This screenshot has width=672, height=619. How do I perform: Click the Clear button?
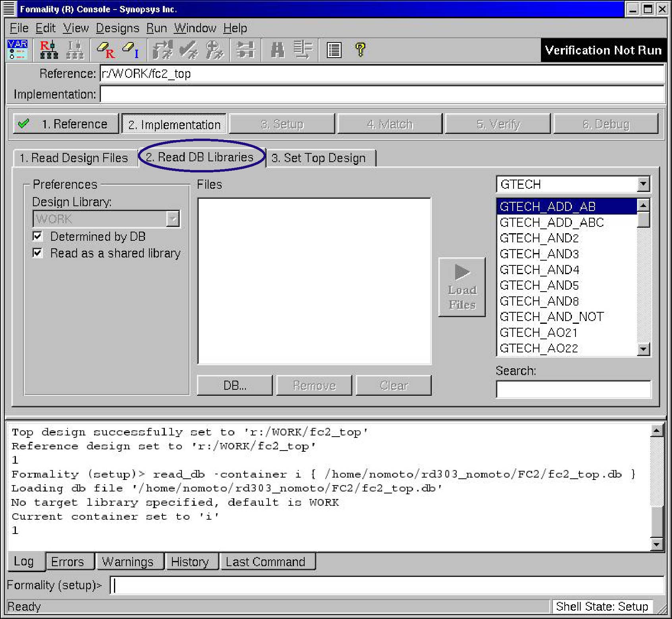point(394,385)
